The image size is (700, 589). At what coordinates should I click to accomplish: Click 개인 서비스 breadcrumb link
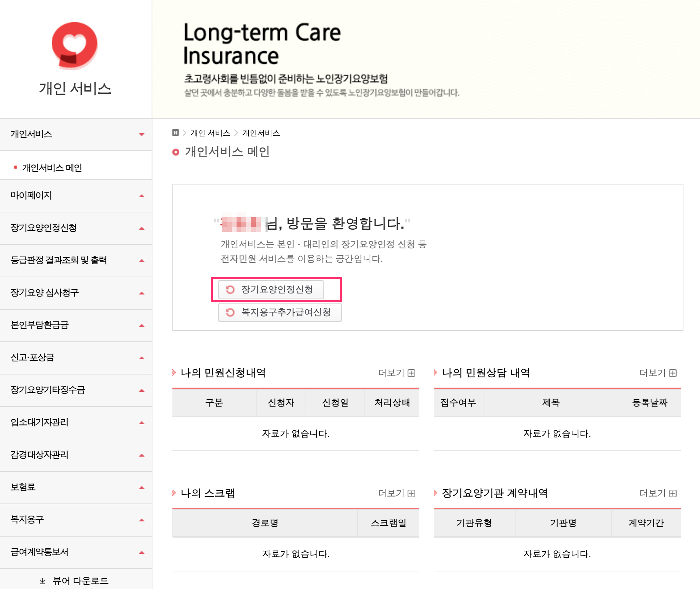pyautogui.click(x=210, y=133)
